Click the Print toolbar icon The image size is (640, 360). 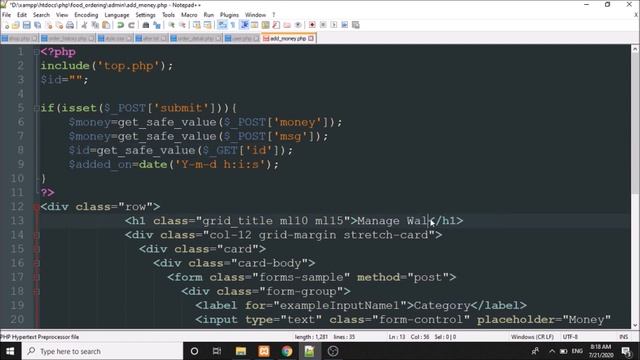[x=70, y=25]
